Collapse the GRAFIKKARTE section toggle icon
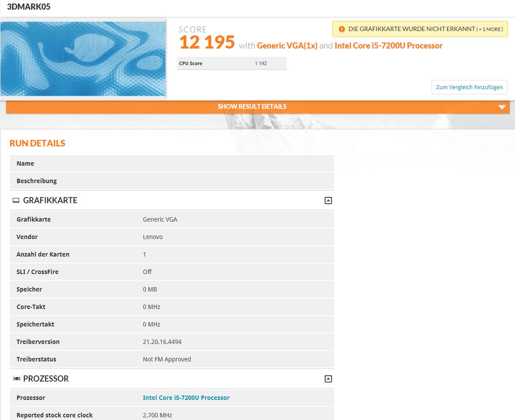 click(x=328, y=200)
